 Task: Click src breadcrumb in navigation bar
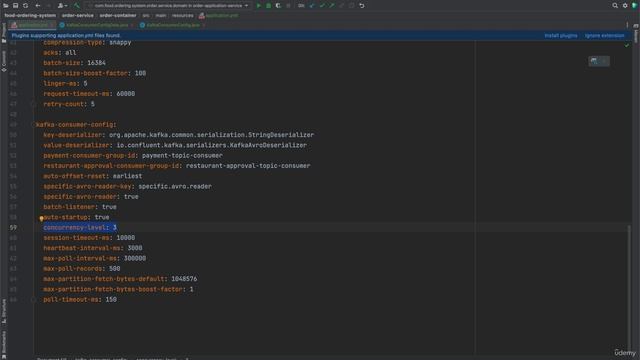point(146,16)
